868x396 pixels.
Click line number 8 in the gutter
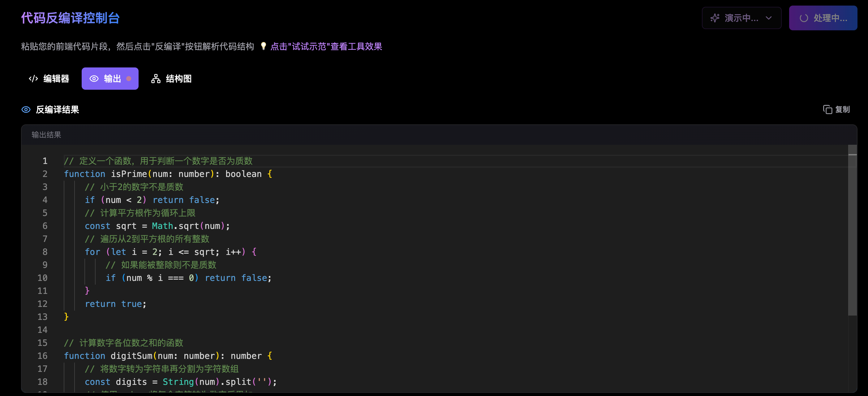[x=45, y=252]
